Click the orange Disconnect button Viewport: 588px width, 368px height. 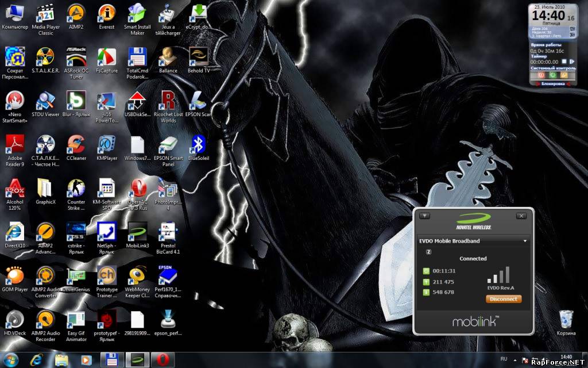(x=503, y=299)
